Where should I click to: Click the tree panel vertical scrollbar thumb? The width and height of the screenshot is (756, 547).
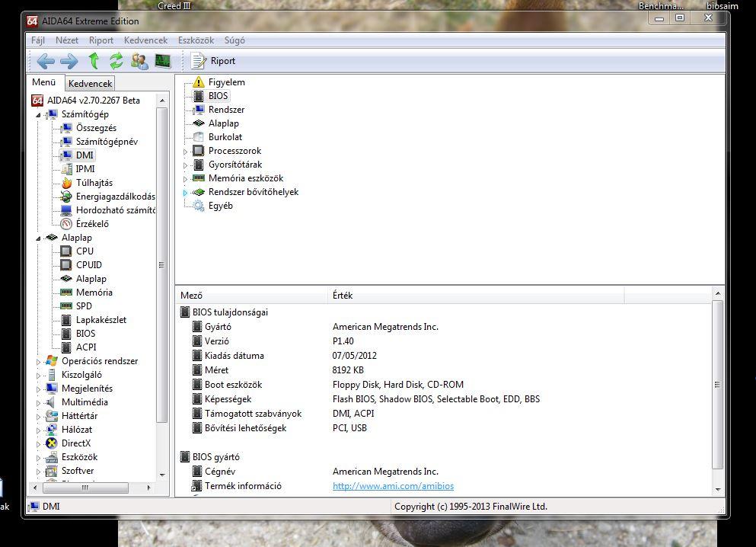162,265
